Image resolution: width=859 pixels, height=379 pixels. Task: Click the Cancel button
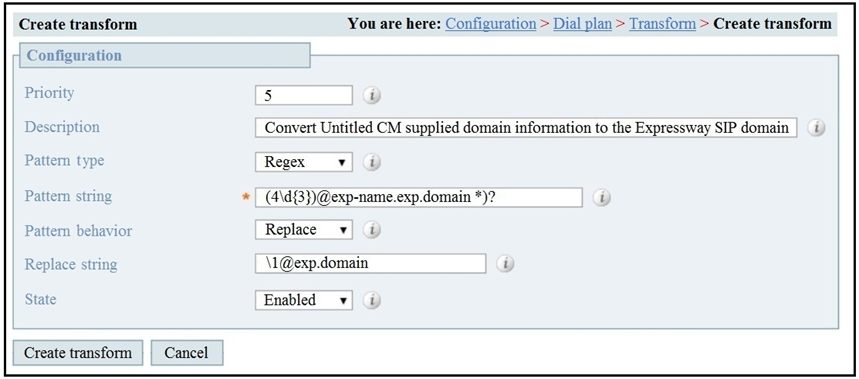click(x=187, y=353)
